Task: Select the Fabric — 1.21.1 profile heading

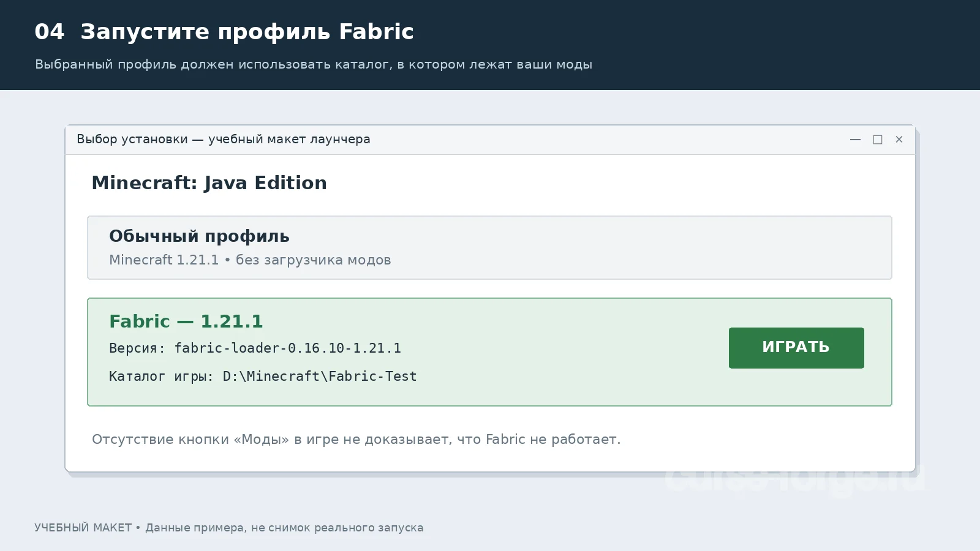Action: coord(186,321)
